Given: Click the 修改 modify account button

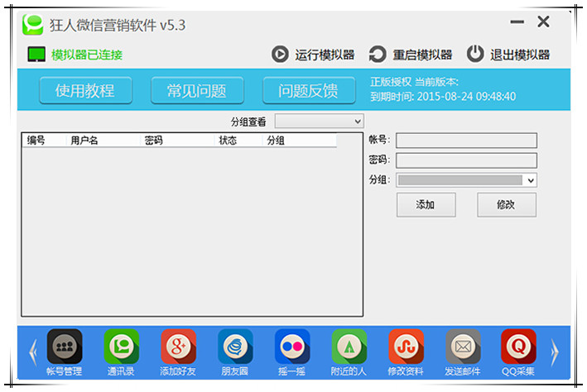Looking at the screenshot, I should pos(507,204).
